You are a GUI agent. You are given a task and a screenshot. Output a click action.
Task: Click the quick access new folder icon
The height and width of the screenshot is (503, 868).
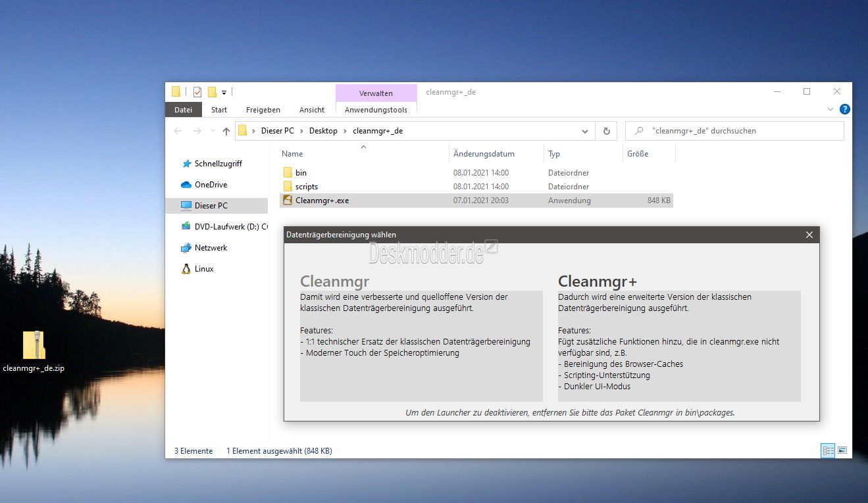point(212,92)
